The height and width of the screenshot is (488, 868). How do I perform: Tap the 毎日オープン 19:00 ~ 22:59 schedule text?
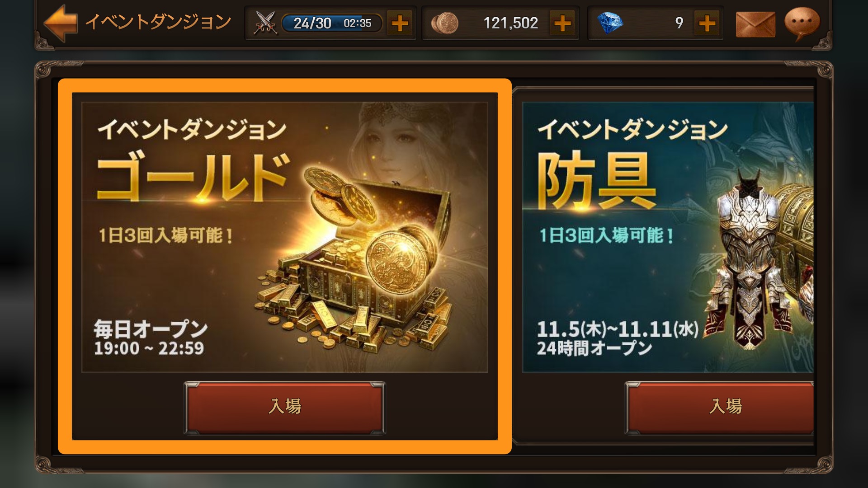tap(150, 338)
